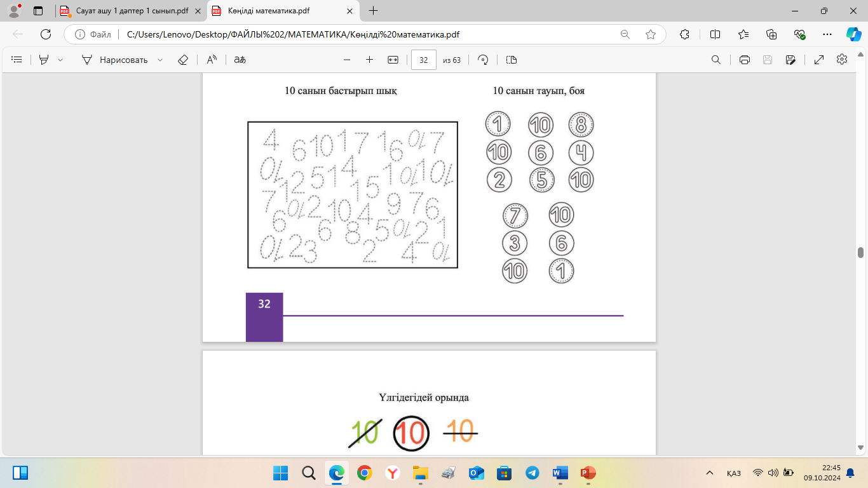868x488 pixels.
Task: Activate the Нарисовать draw tool
Action: pos(115,60)
